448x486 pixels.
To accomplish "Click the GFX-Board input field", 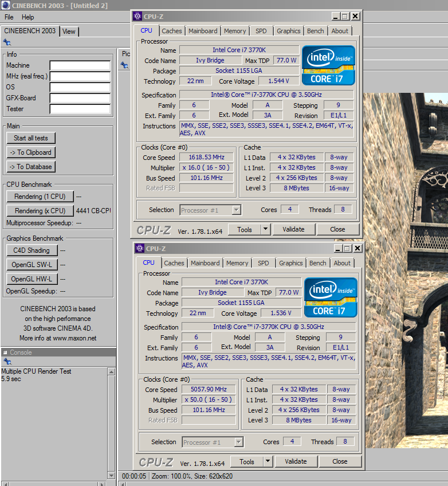I will (x=80, y=98).
